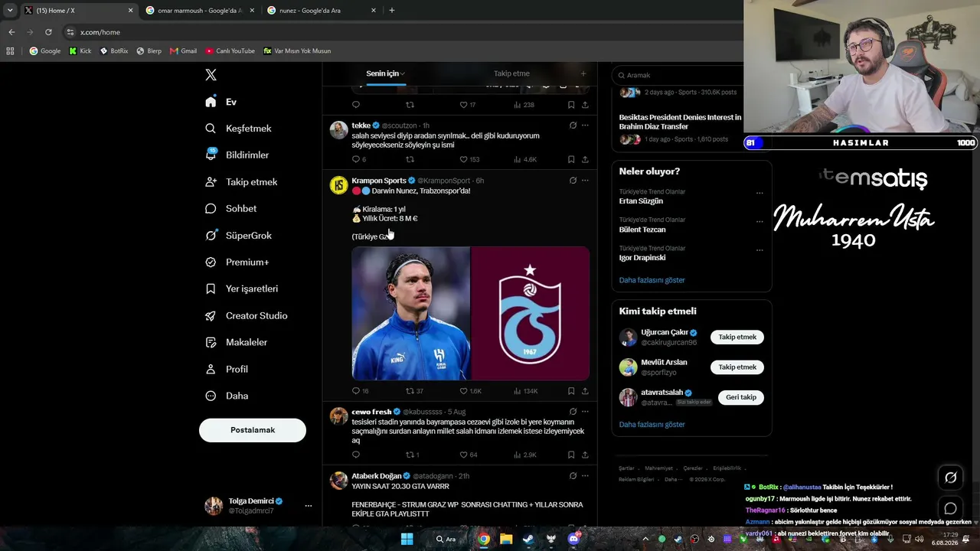Add timeline with plus icon
Screen dimensions: 980x551
click(x=583, y=73)
